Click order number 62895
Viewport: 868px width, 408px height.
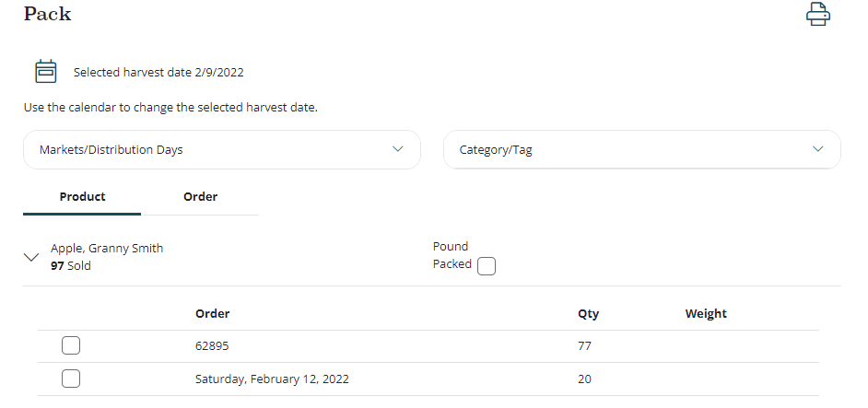212,346
